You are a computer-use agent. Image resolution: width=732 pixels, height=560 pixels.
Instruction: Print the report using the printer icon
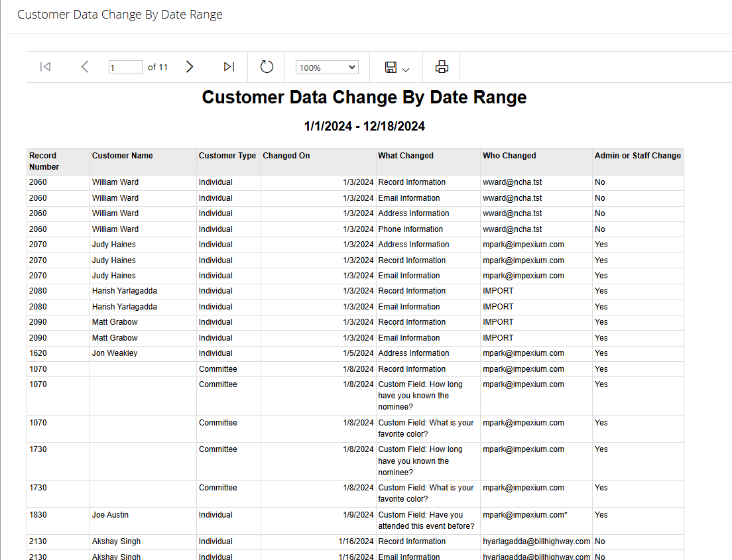442,67
